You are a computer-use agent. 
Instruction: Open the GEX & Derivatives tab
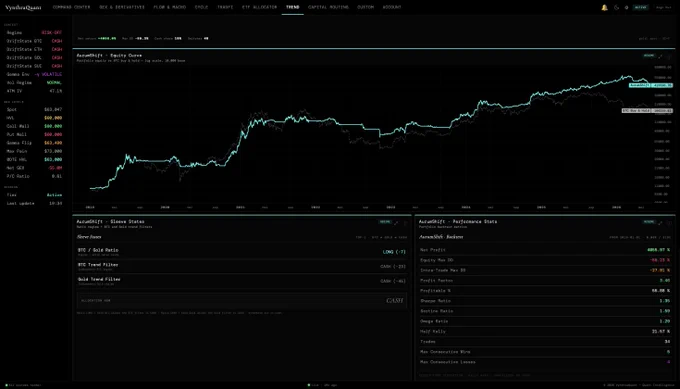point(122,7)
